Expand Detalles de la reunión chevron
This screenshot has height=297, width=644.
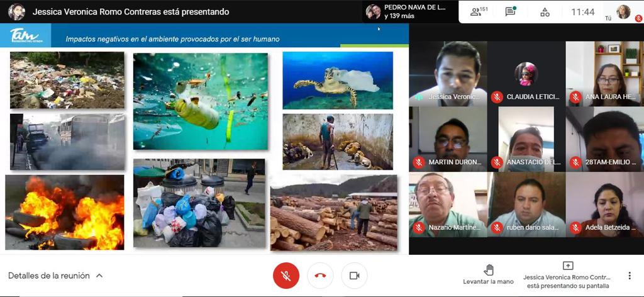pos(99,276)
